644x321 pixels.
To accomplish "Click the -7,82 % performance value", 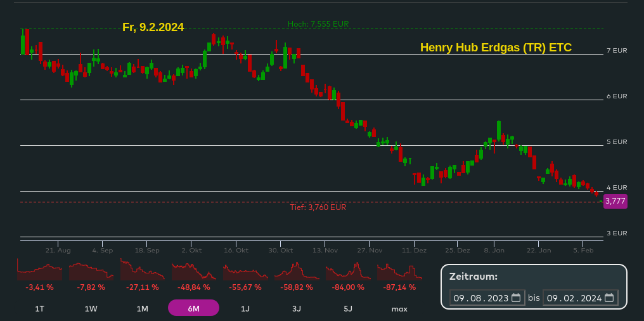I will [x=91, y=287].
